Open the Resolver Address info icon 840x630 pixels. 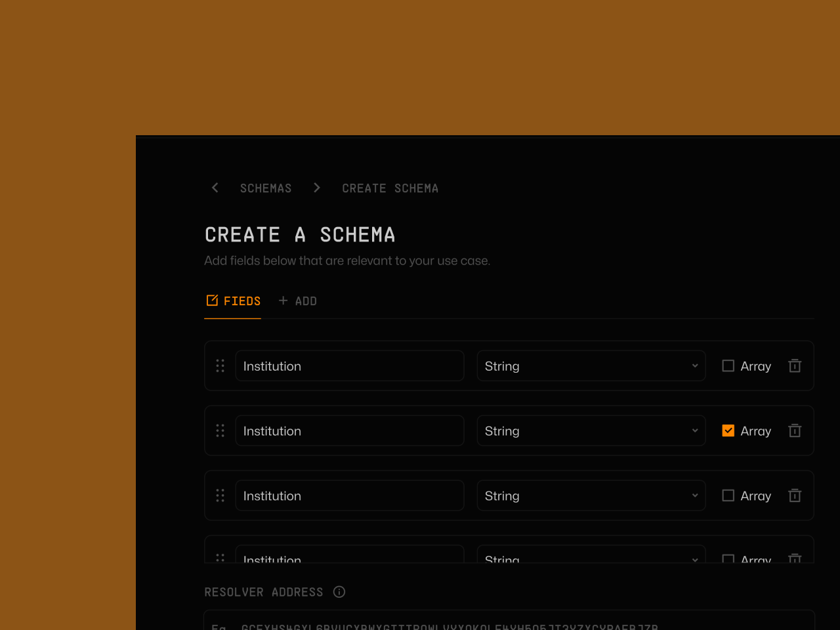coord(339,592)
